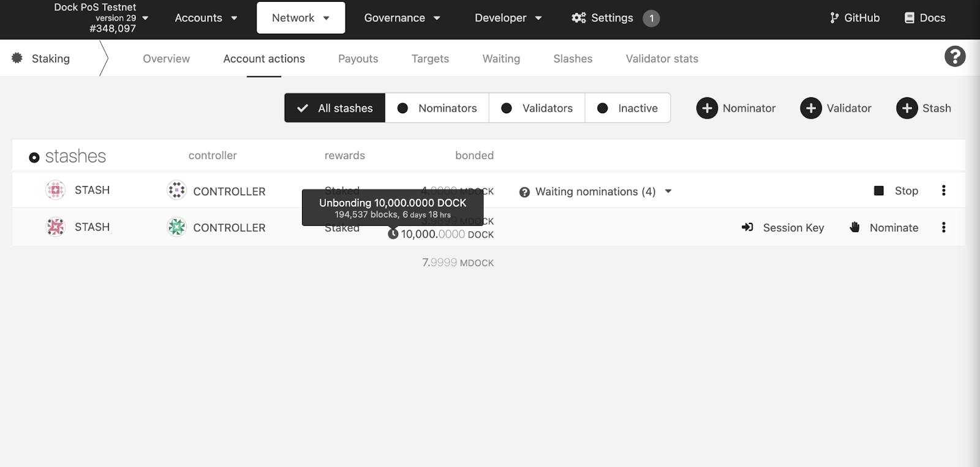
Task: Click the Nominate button label
Action: point(894,228)
